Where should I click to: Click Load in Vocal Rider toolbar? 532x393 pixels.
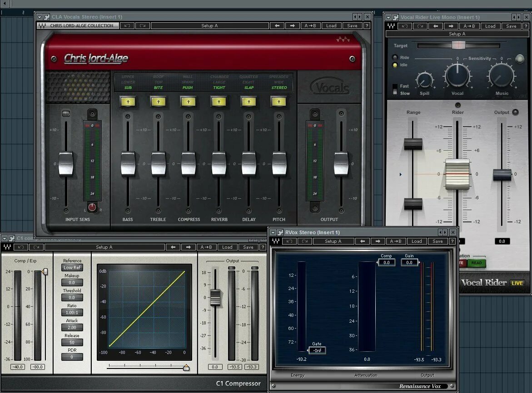[x=490, y=26]
